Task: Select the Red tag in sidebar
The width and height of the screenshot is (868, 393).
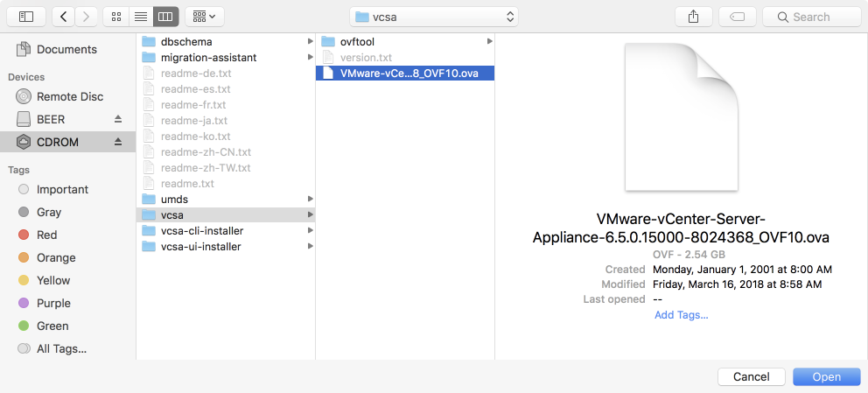Action: [46, 235]
